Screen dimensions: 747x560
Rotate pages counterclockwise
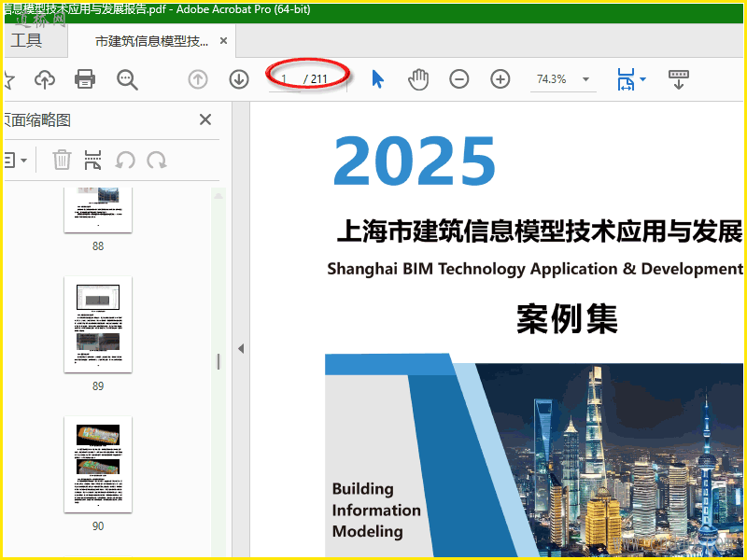click(x=125, y=160)
